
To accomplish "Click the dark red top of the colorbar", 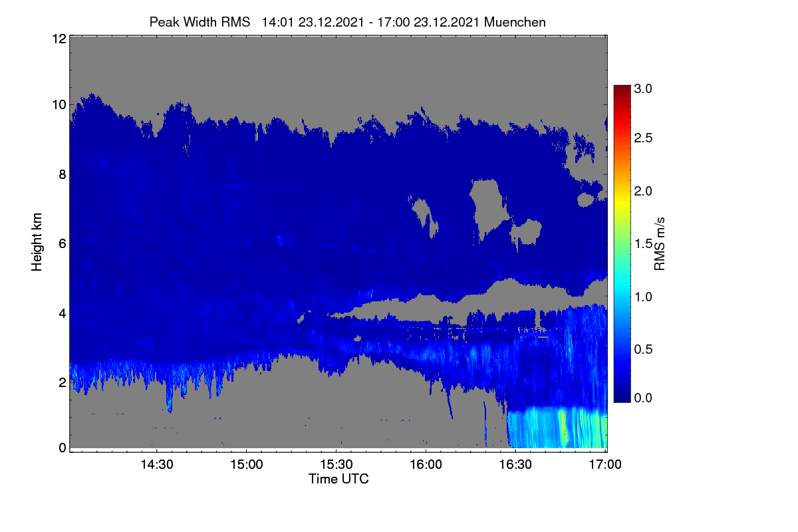I will pyautogui.click(x=621, y=90).
